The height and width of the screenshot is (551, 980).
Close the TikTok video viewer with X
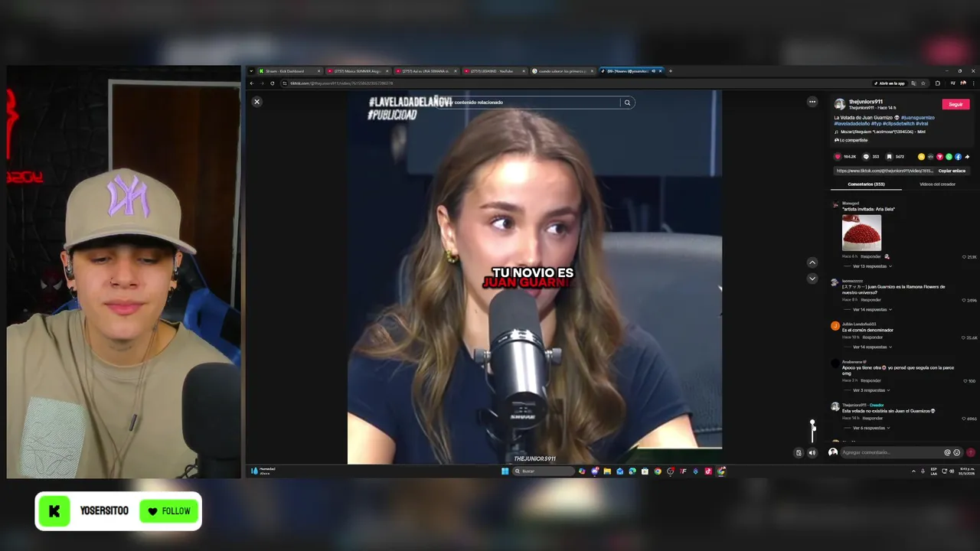coord(257,102)
